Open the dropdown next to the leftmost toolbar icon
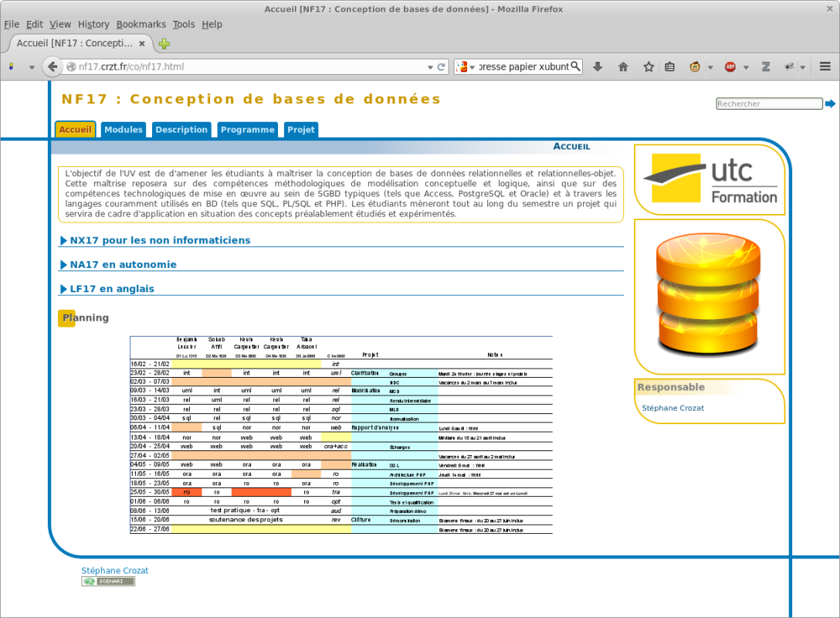 (32, 67)
